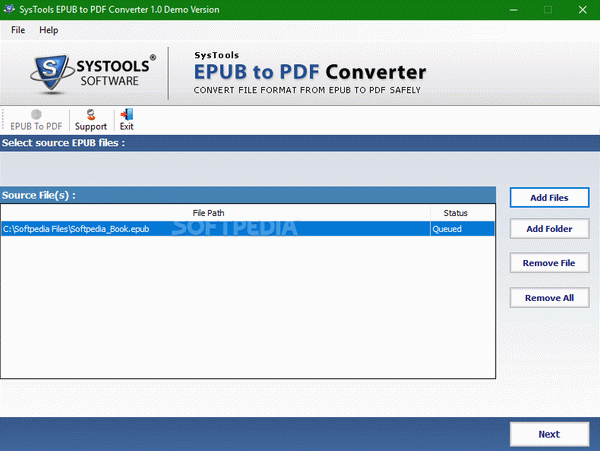Open the Help menu
The height and width of the screenshot is (451, 600).
click(49, 30)
